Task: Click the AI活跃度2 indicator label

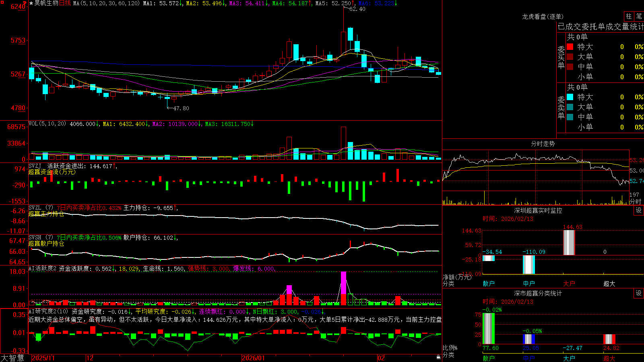Action: pyautogui.click(x=42, y=269)
